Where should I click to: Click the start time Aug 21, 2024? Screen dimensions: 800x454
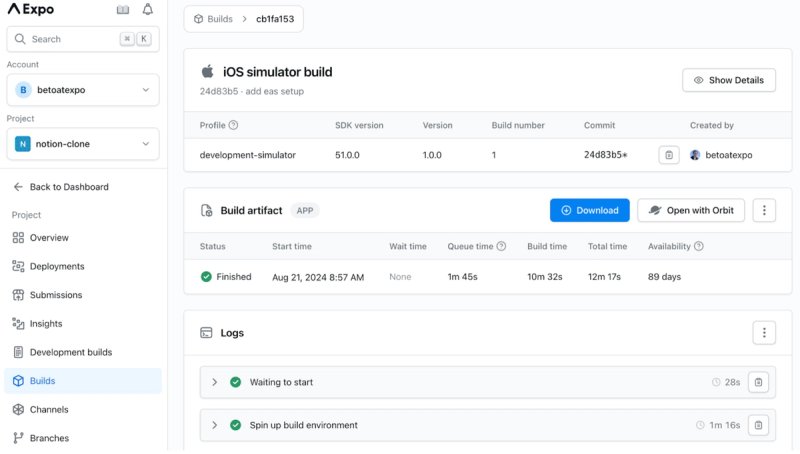pos(318,277)
